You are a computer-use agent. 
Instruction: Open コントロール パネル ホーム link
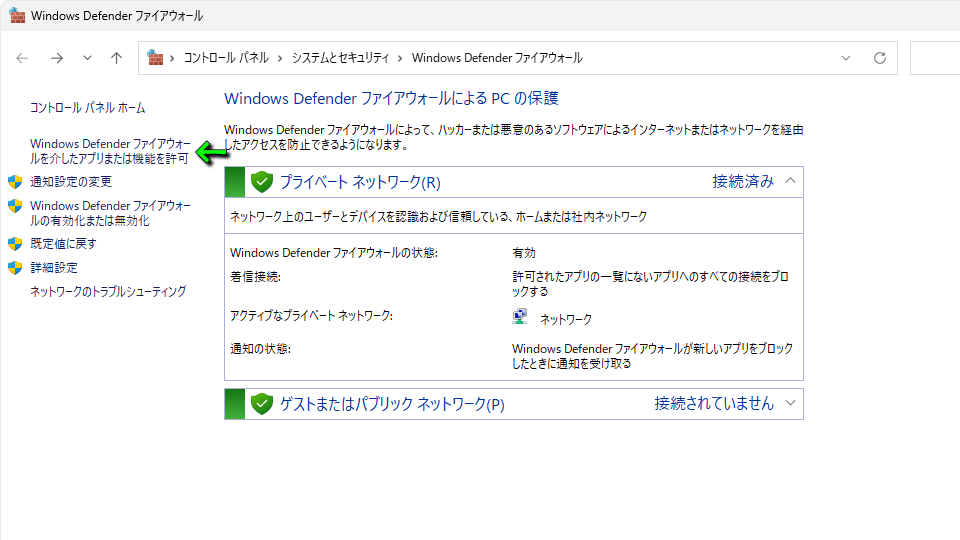(88, 108)
